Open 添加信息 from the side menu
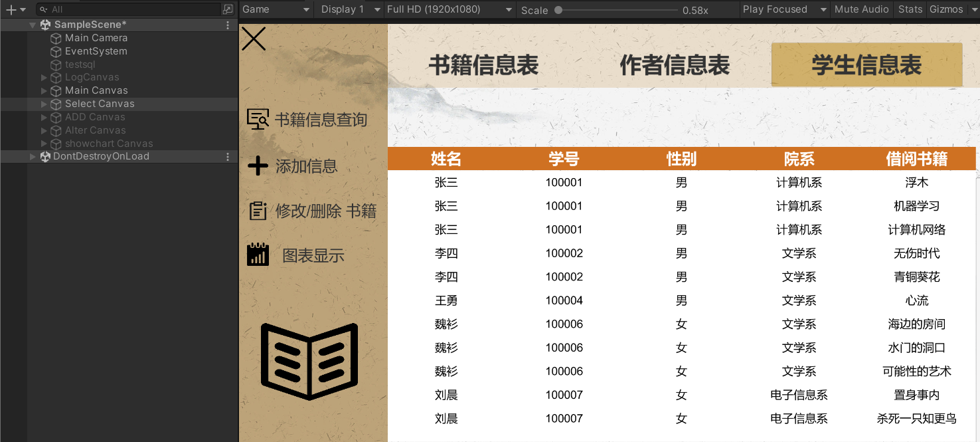Screen dimensions: 980x442 tap(307, 166)
